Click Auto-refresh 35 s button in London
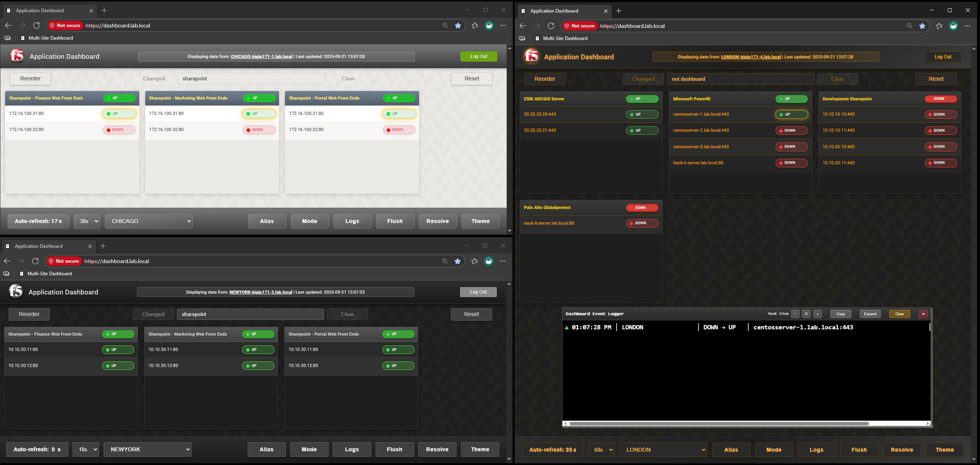This screenshot has height=465, width=980. [553, 450]
